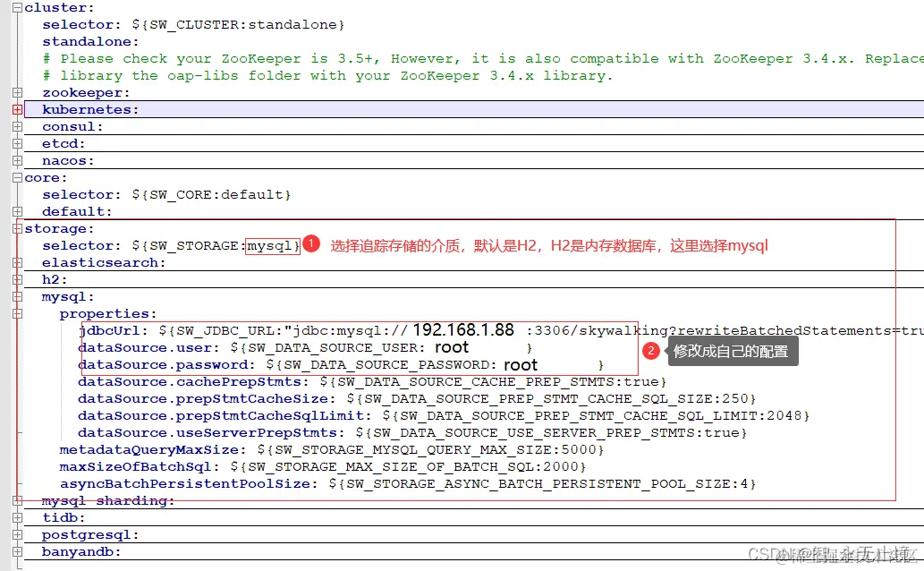
Task: Expand the h2 fold marker
Action: pos(18,279)
